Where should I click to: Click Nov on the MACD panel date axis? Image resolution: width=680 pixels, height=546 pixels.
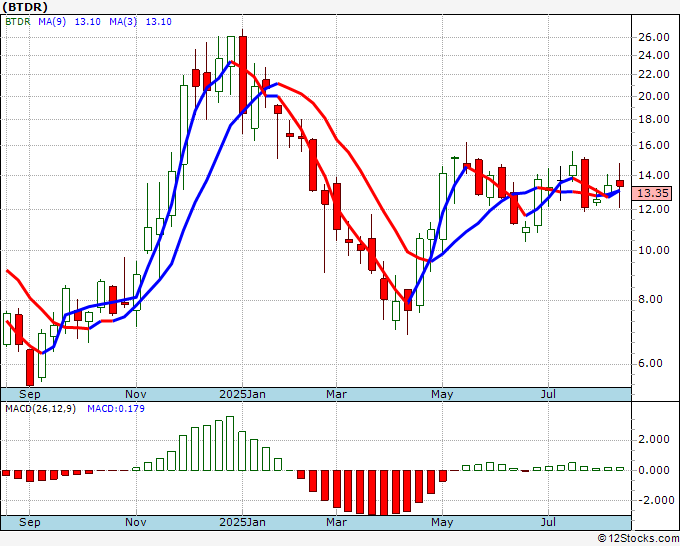tap(136, 522)
